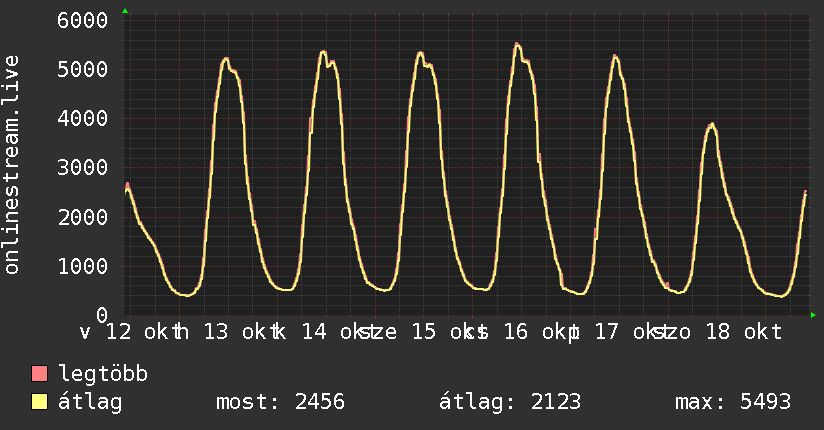Click the pink legtöbb legend swatch
Image resolution: width=824 pixels, height=430 pixels.
click(x=40, y=373)
